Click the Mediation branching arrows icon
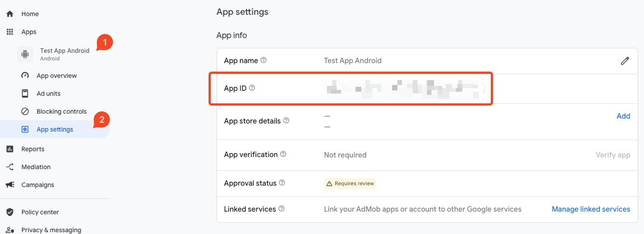 (x=10, y=167)
